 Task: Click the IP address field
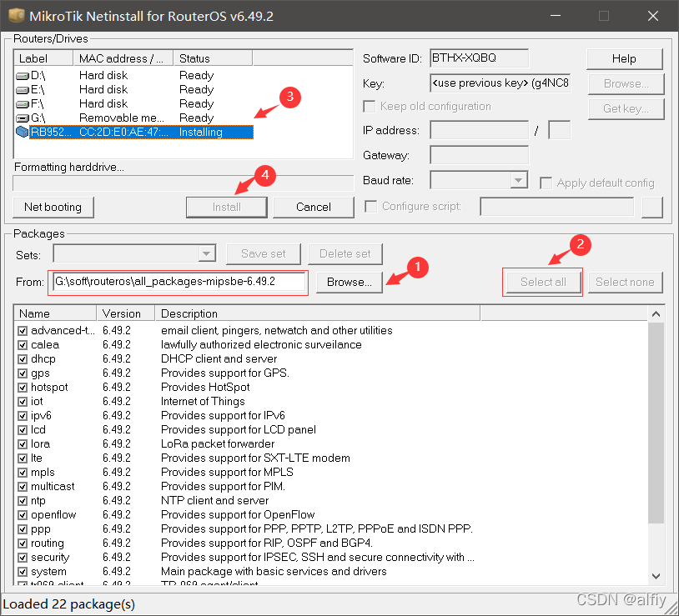(479, 130)
